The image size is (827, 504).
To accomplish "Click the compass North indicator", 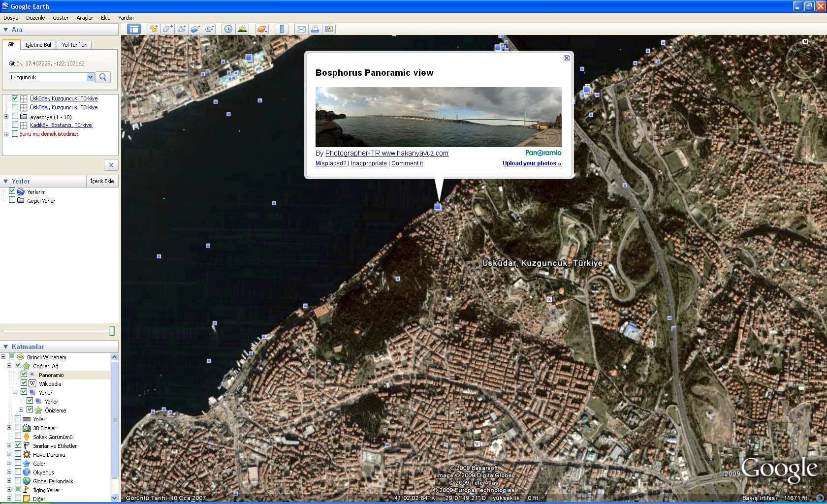I will (x=805, y=41).
